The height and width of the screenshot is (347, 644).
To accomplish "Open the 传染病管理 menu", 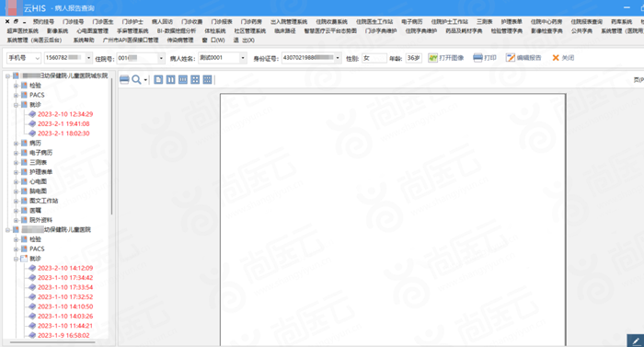I will (180, 40).
